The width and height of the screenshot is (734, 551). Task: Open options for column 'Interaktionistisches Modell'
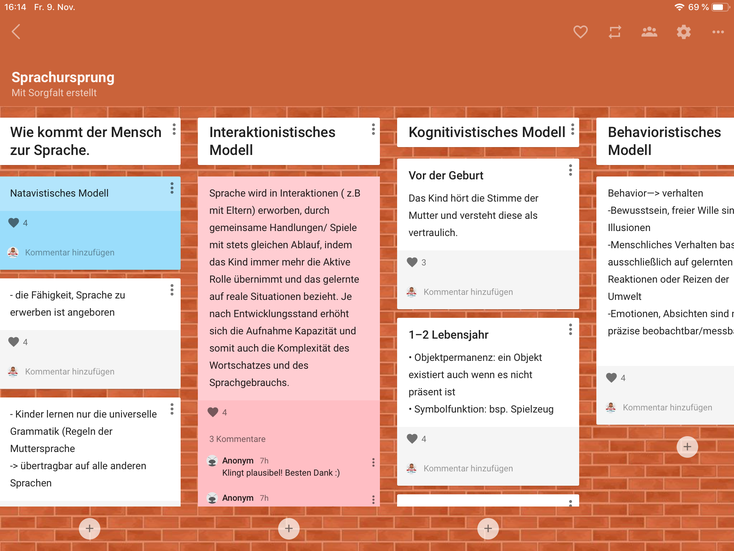pos(373,129)
